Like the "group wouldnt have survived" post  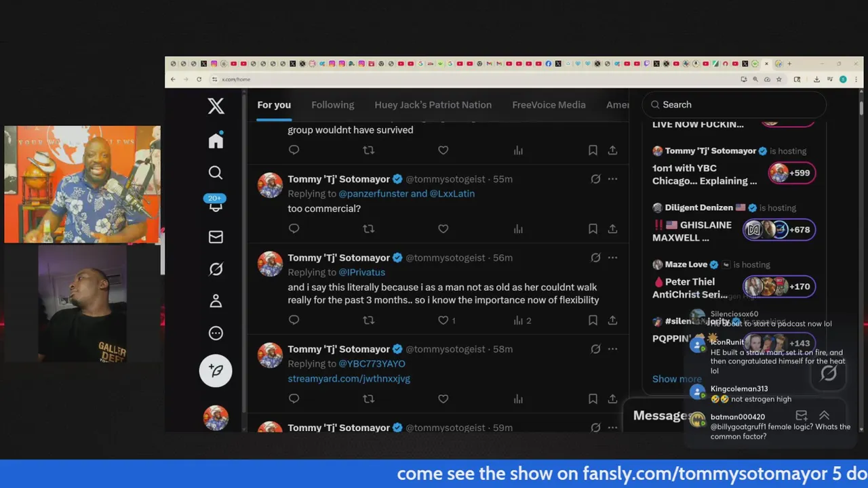pos(443,150)
